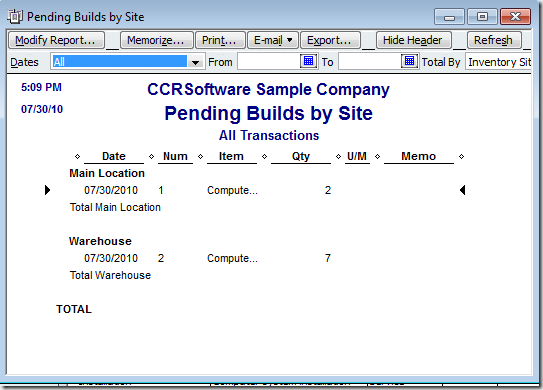Screen dimensions: 543x390
Task: Refresh the report
Action: click(x=494, y=40)
